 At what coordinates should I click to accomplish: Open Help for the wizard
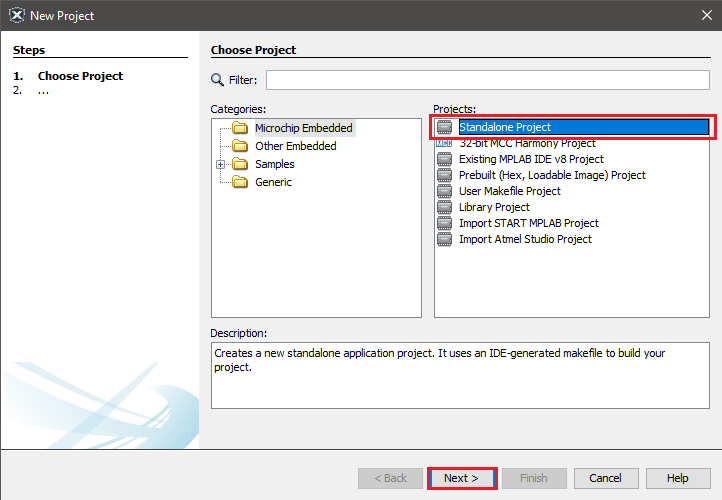(678, 478)
